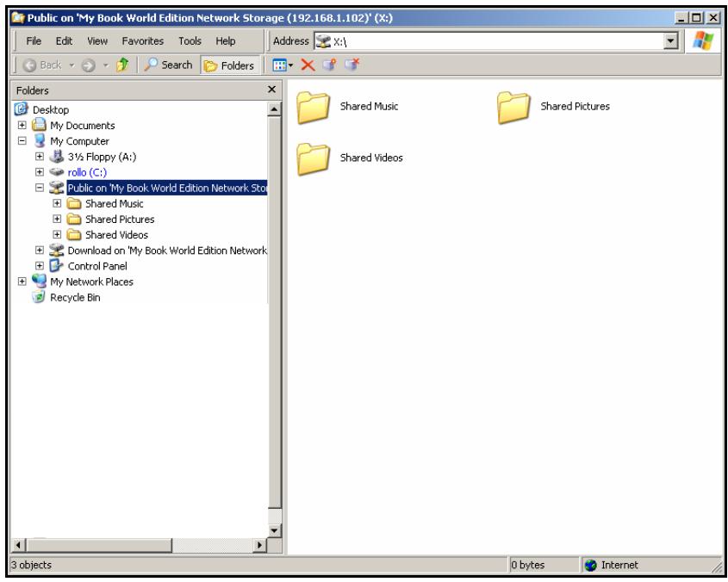Close the Folders pane

271,90
